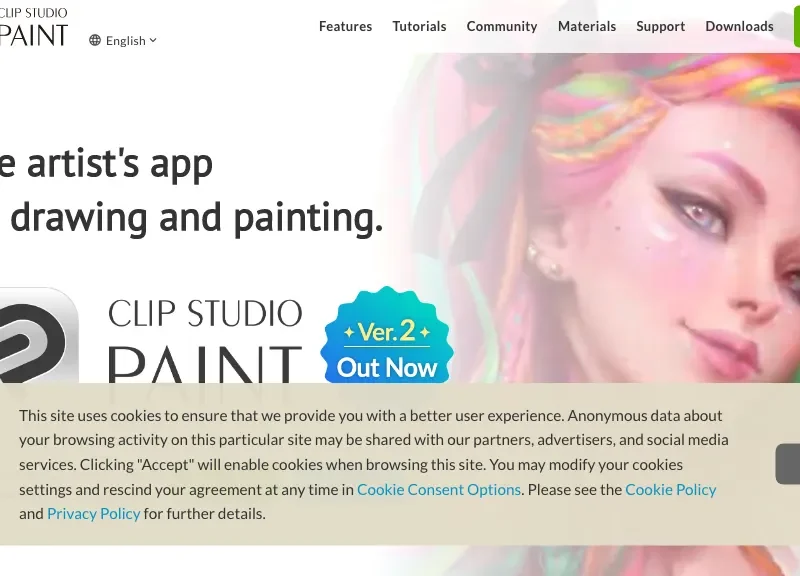The image size is (800, 576).
Task: Click the large Clip Studio Paint wordmark
Action: 205,340
